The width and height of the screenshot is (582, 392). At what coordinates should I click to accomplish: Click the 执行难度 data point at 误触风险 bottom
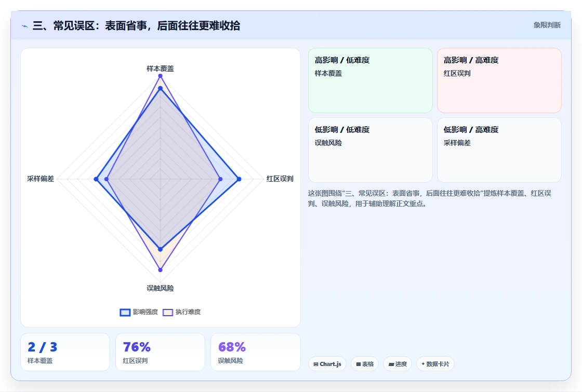pyautogui.click(x=161, y=270)
